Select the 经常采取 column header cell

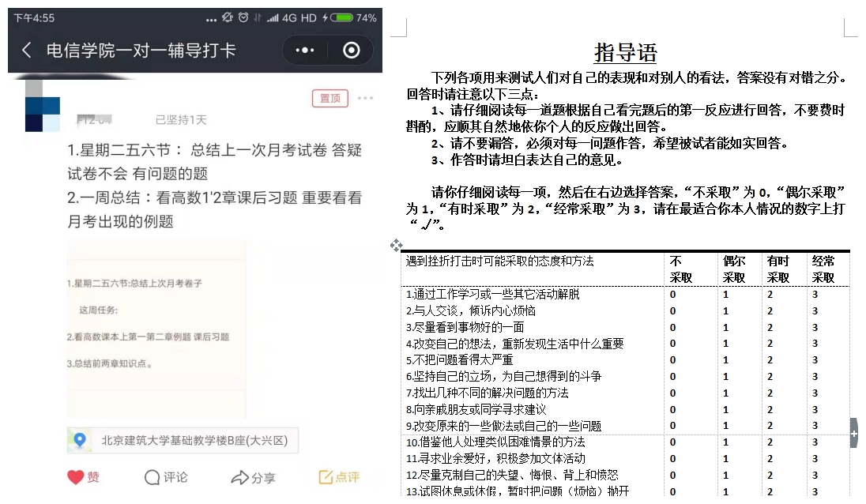[x=823, y=269]
